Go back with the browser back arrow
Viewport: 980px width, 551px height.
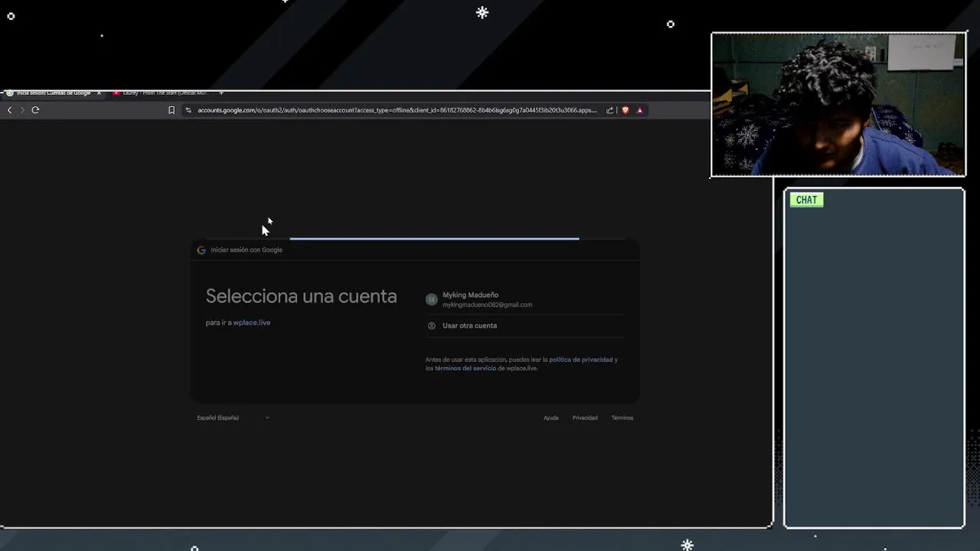click(9, 110)
